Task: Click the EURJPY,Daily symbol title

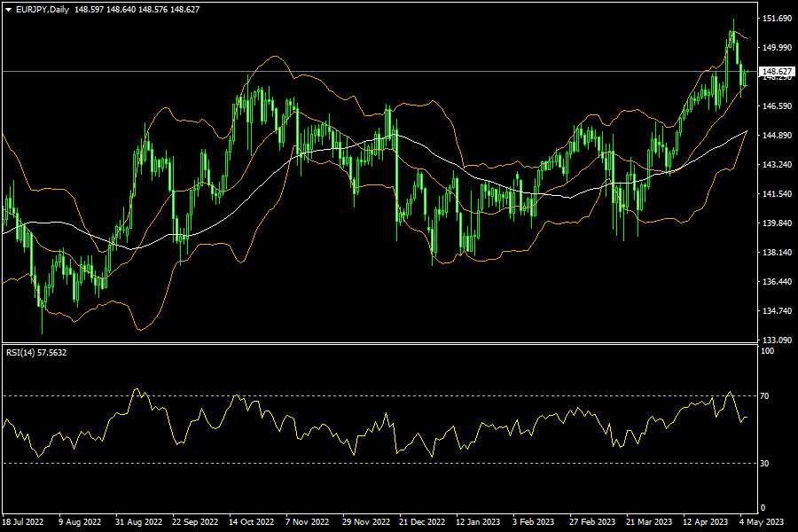Action: pos(43,10)
